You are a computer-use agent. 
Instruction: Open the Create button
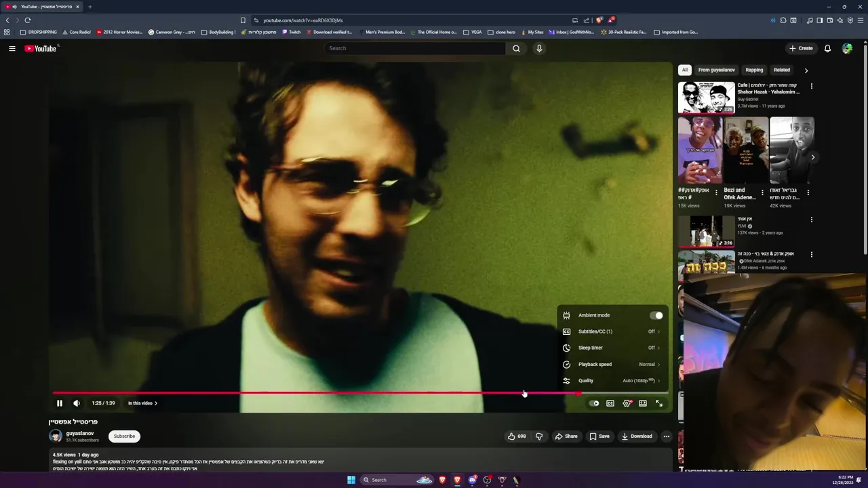click(x=801, y=48)
